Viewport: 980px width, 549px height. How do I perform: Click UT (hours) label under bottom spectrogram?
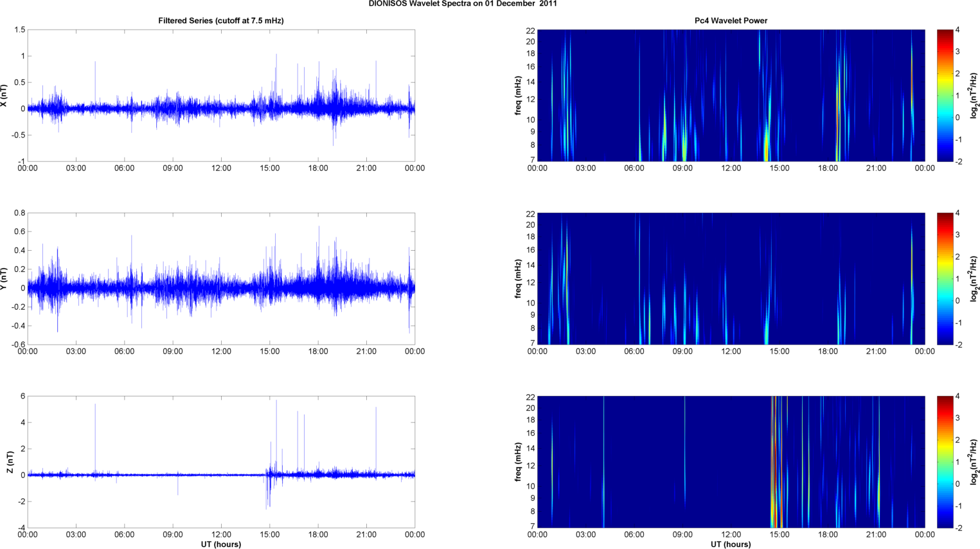[x=731, y=544]
